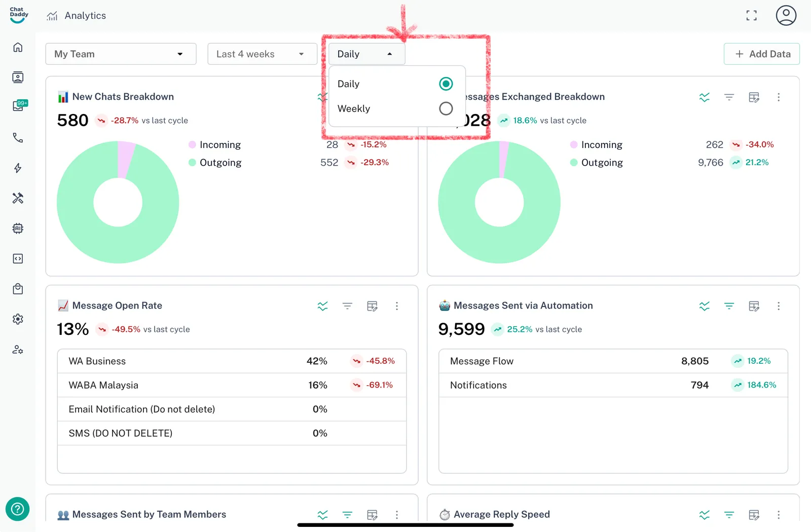
Task: Expand the My Team dropdown
Action: coord(121,54)
